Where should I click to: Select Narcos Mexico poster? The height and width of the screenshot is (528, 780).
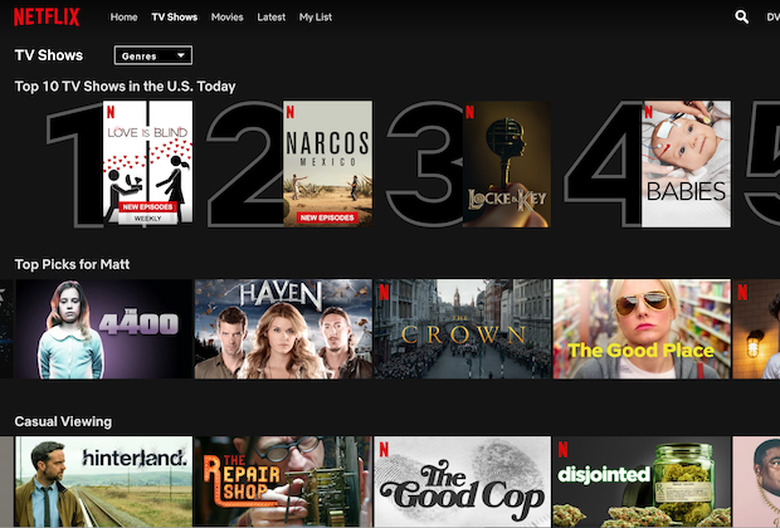click(328, 163)
